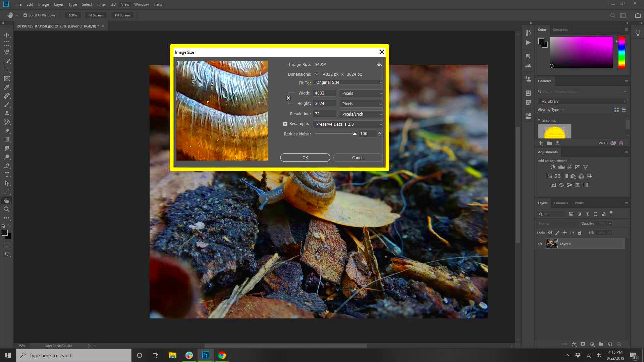Click OK to apply image size

(x=306, y=158)
